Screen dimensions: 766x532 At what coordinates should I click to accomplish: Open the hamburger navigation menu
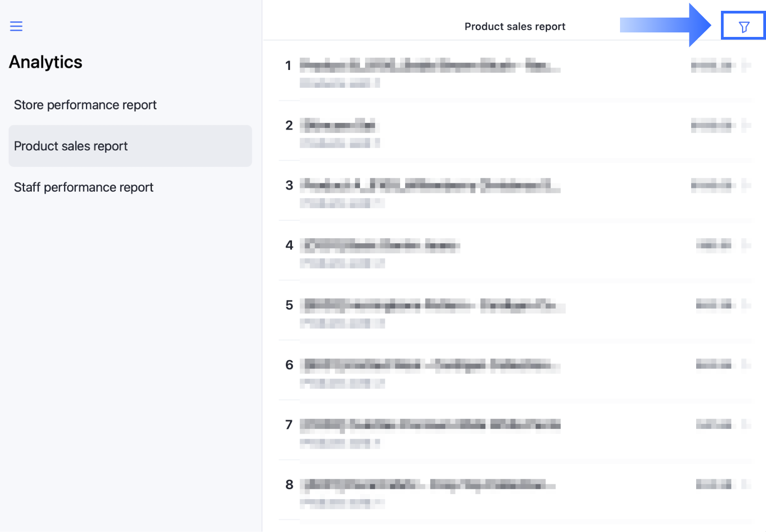(x=16, y=26)
